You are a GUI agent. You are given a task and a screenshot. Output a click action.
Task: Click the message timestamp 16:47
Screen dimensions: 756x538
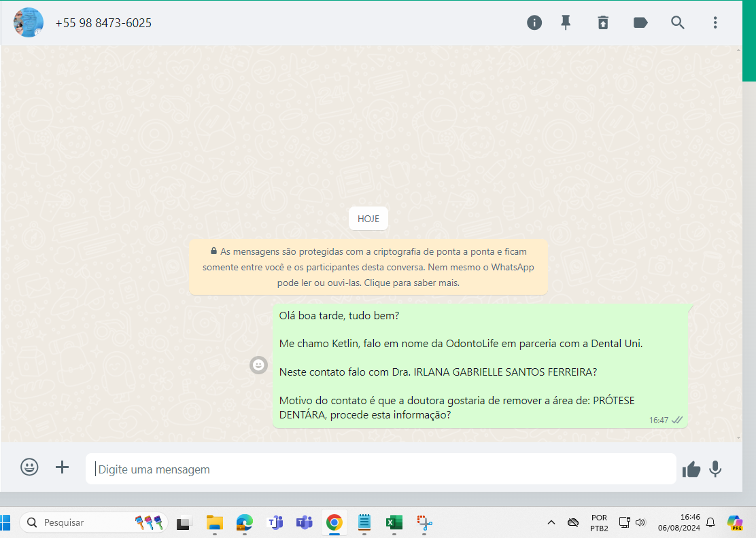pyautogui.click(x=658, y=420)
